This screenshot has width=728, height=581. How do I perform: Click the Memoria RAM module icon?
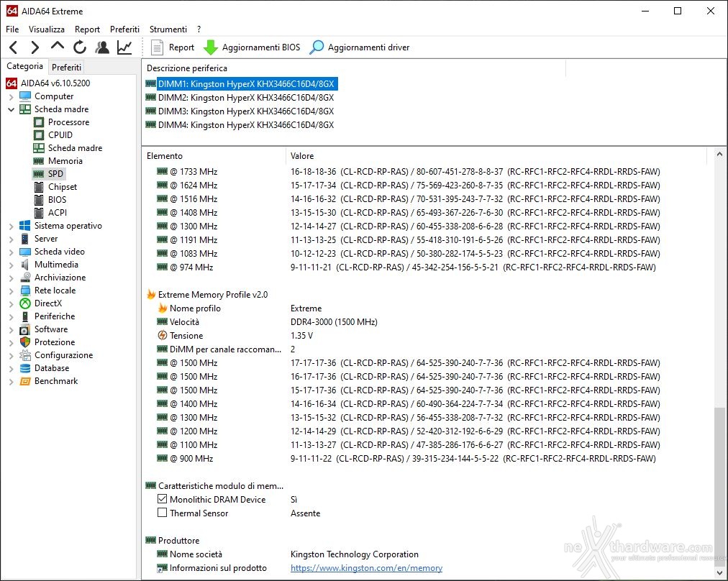point(39,161)
